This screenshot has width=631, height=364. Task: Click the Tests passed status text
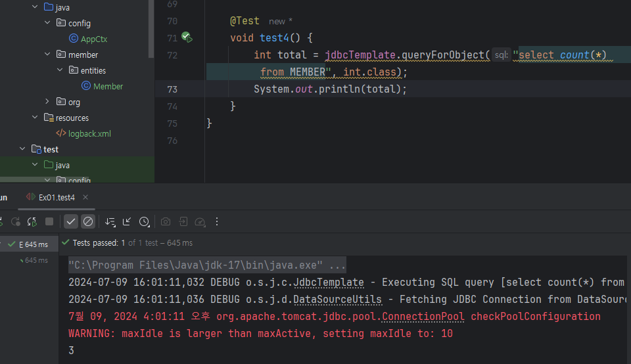coord(132,243)
